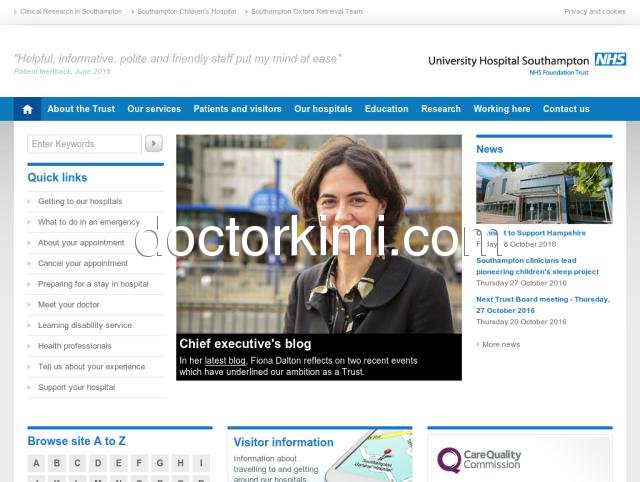This screenshot has width=640, height=482.
Task: Go to the Working here section
Action: [502, 109]
